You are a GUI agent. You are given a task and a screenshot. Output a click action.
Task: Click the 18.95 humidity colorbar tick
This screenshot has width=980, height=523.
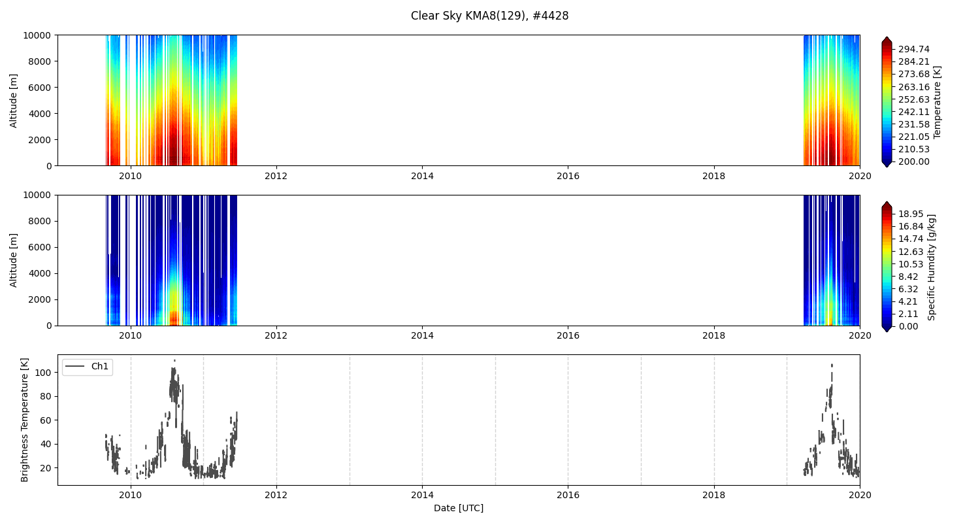911,214
